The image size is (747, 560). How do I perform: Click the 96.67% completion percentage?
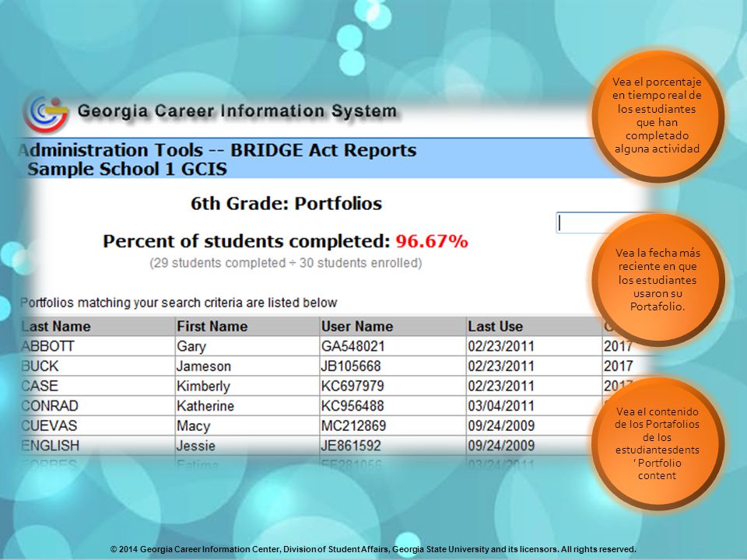[x=432, y=241]
